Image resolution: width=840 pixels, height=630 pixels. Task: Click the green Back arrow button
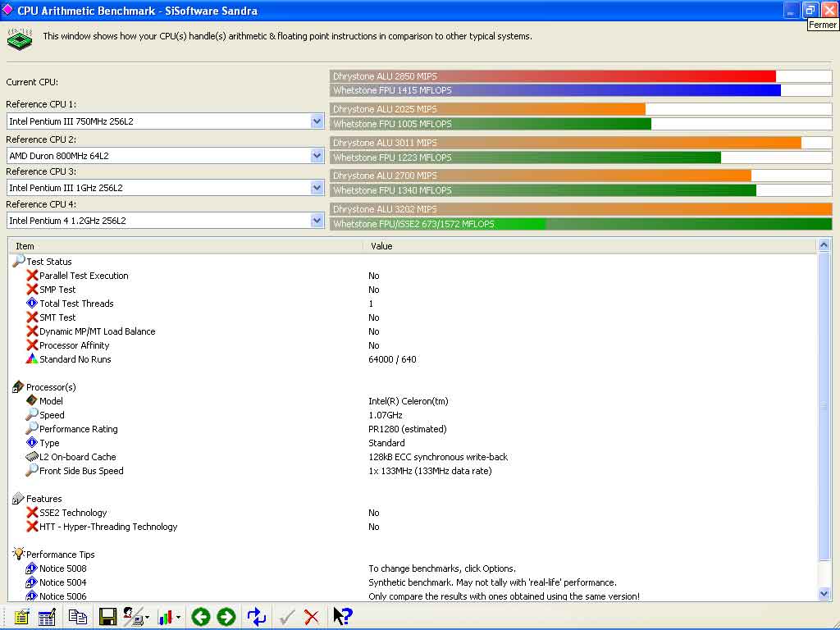click(x=200, y=617)
